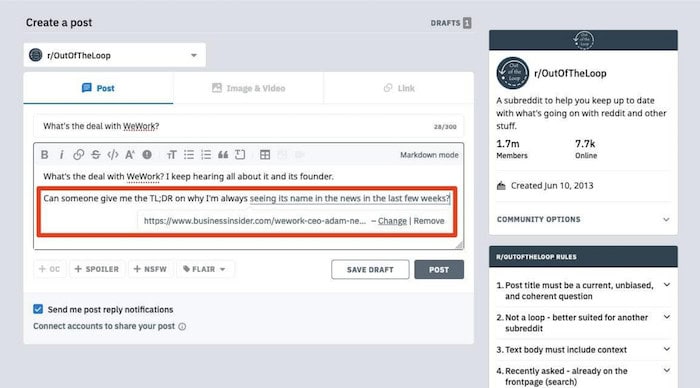Insert a hyperlink using the link icon
The width and height of the screenshot is (700, 388).
point(79,155)
